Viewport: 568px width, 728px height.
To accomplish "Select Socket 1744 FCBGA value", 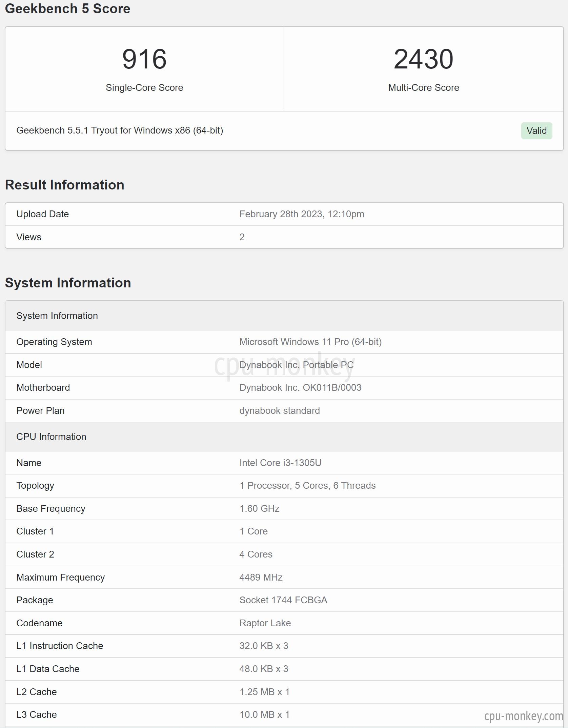I will point(283,600).
